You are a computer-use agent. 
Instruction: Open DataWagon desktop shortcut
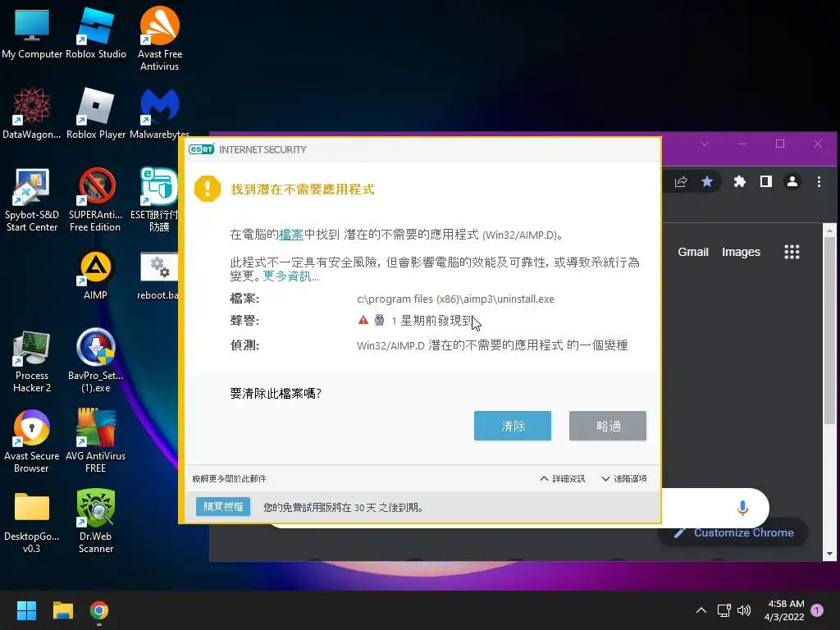coord(32,113)
